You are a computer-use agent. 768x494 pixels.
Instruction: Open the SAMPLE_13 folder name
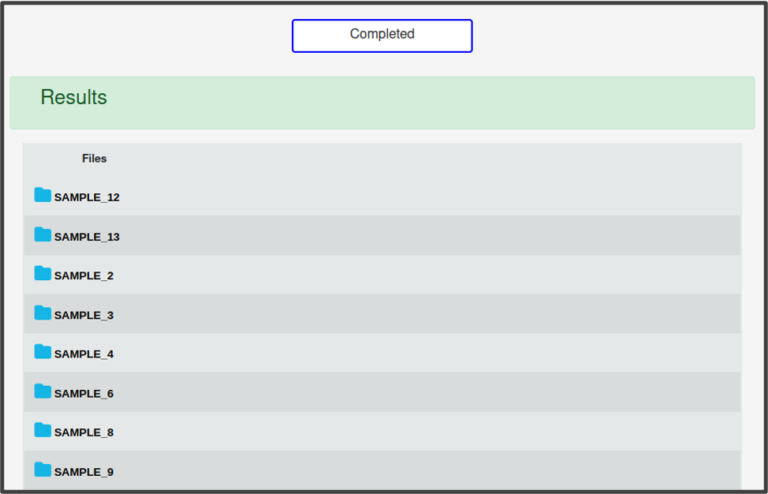tap(87, 237)
